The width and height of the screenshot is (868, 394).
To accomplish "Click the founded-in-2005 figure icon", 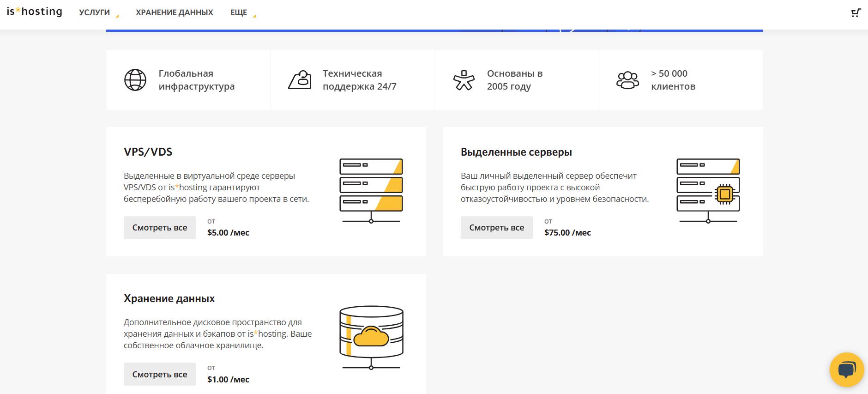I will coord(464,80).
